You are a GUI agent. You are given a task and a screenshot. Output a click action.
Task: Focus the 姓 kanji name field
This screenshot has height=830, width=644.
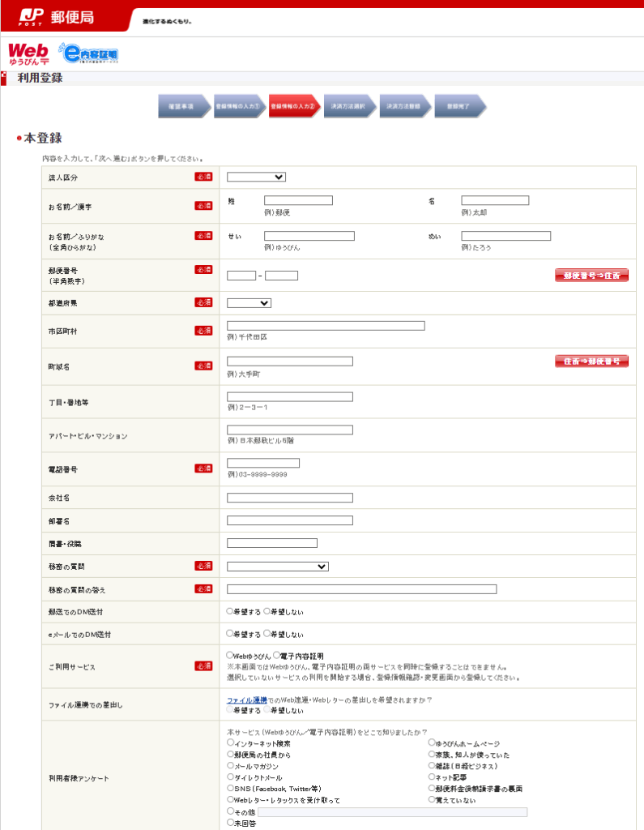pyautogui.click(x=298, y=201)
